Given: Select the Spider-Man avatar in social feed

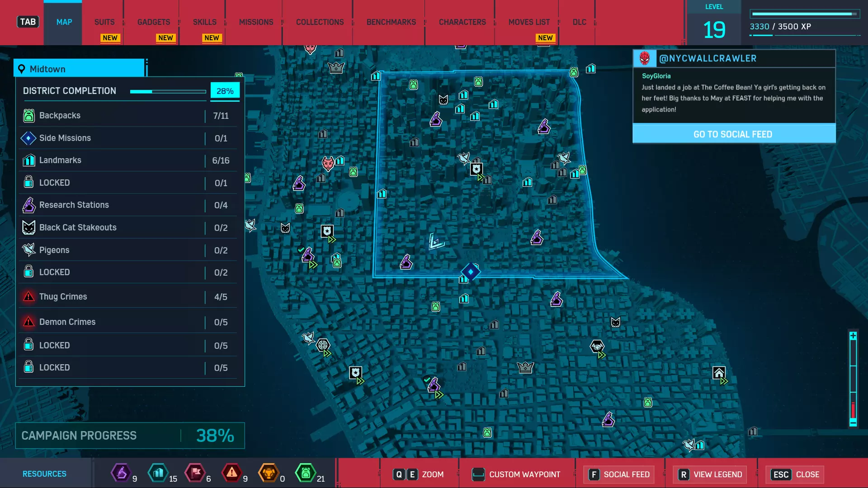Looking at the screenshot, I should [x=645, y=58].
